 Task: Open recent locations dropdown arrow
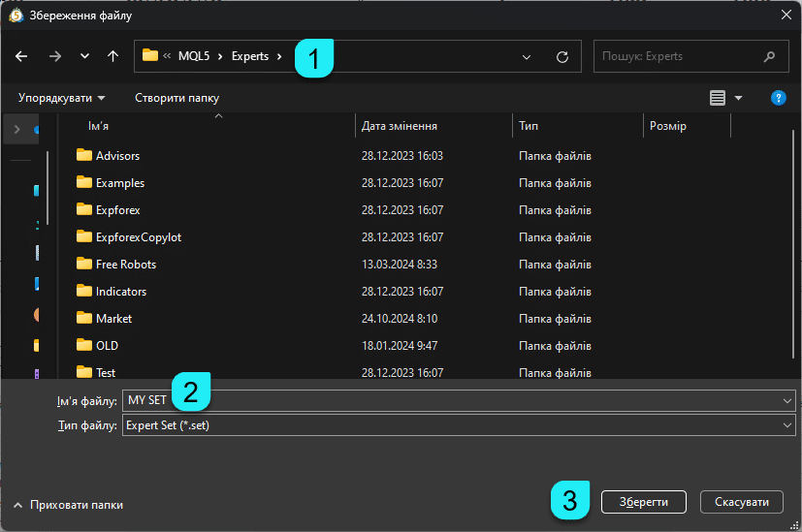(84, 56)
